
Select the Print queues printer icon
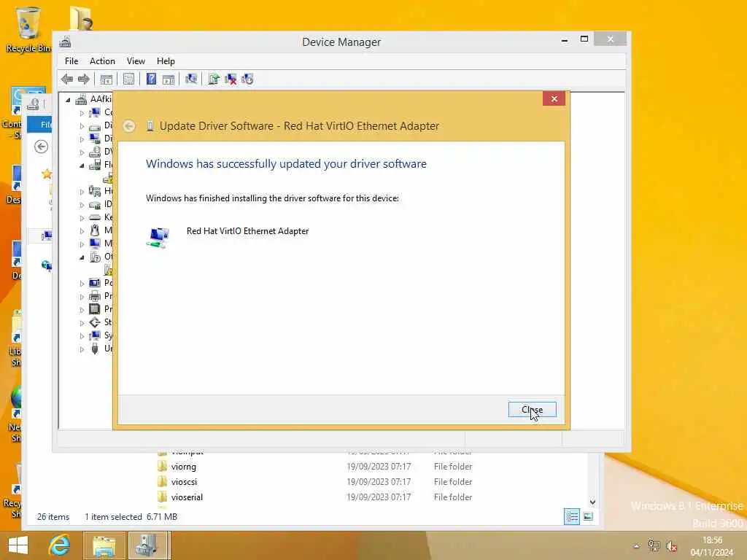95,296
